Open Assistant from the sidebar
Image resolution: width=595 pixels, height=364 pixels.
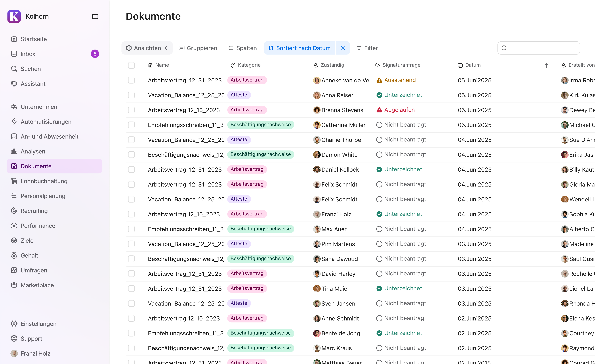pos(33,84)
